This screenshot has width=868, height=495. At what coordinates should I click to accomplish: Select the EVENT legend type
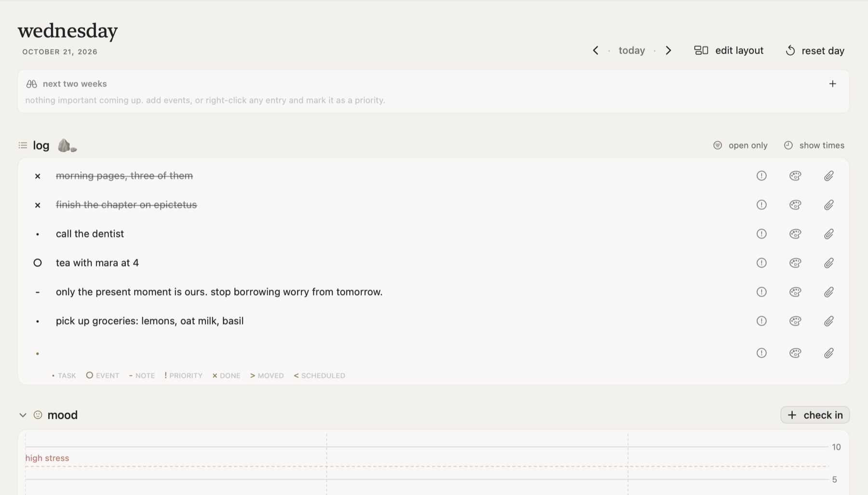coord(103,375)
